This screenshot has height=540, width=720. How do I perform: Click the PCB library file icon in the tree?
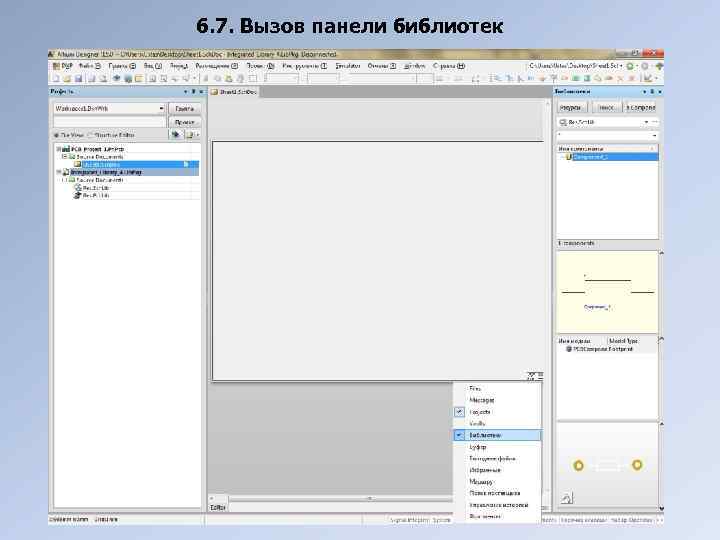pos(78,195)
